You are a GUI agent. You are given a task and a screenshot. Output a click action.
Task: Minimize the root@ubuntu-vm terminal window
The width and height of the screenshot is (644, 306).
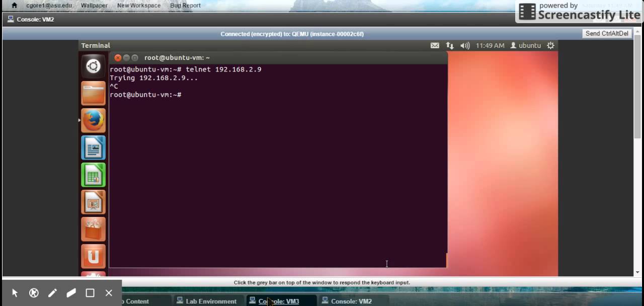coord(126,58)
